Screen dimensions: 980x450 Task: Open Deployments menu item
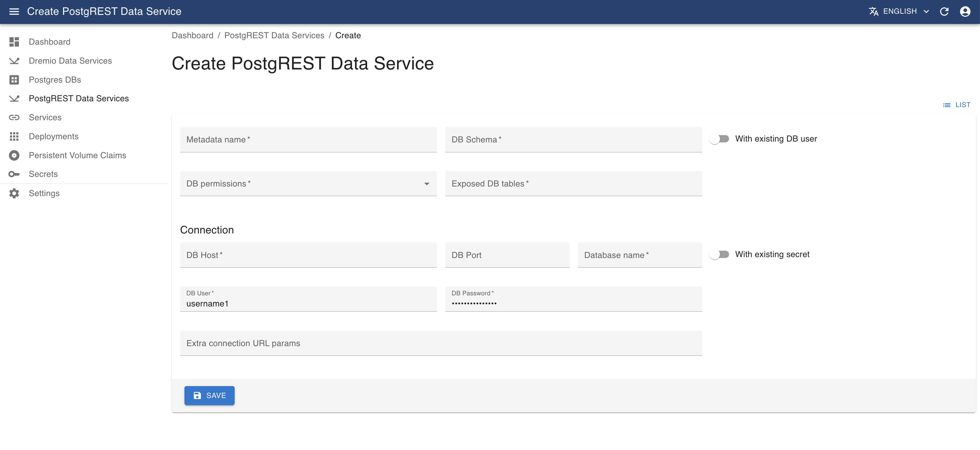point(84,137)
